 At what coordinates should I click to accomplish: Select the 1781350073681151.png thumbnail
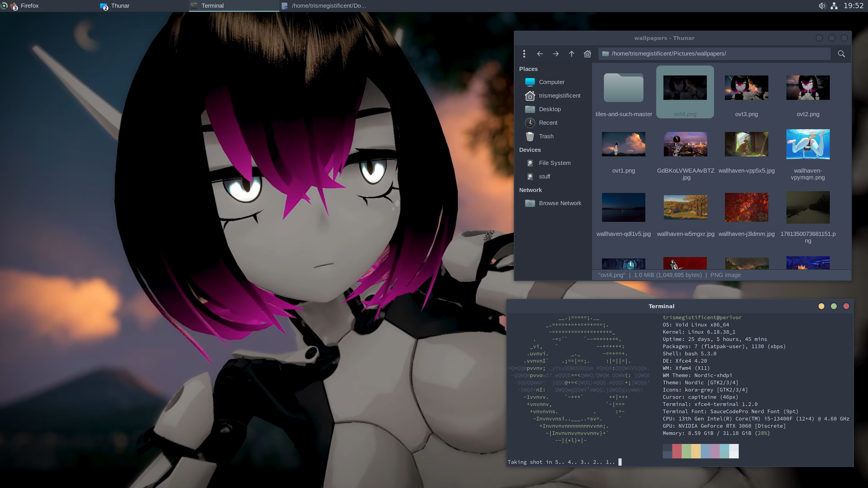(808, 207)
